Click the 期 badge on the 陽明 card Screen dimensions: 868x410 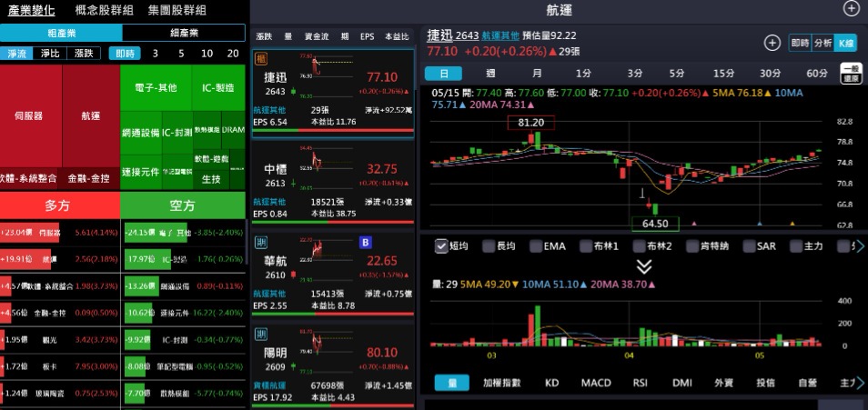click(260, 335)
